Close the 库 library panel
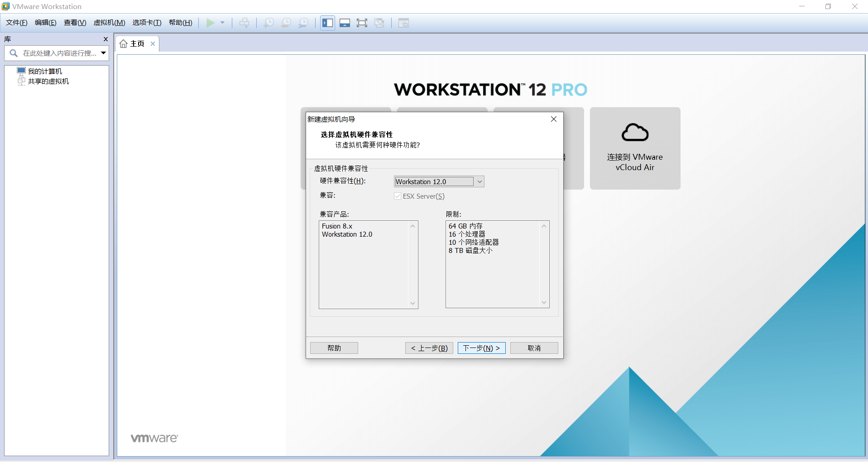The image size is (868, 462). coord(106,39)
